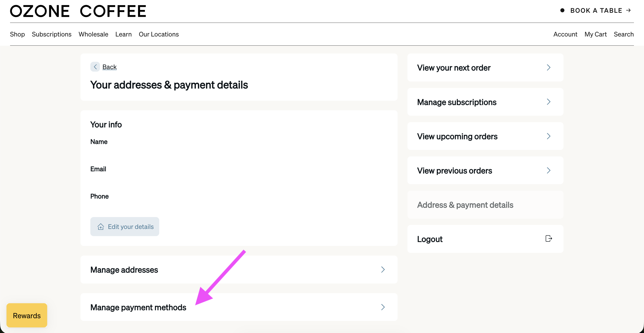The height and width of the screenshot is (333, 644).
Task: Click the black dot beside Book a Table
Action: (562, 10)
